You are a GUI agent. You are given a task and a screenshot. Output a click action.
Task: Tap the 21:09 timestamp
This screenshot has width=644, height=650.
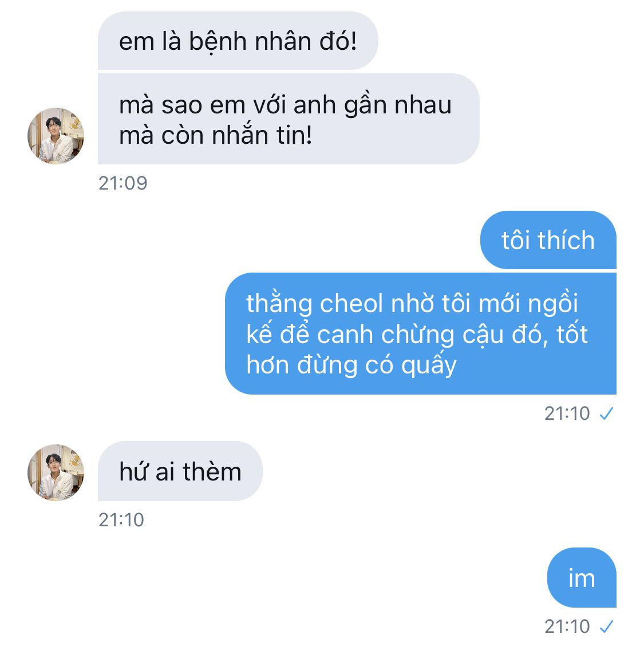(123, 183)
